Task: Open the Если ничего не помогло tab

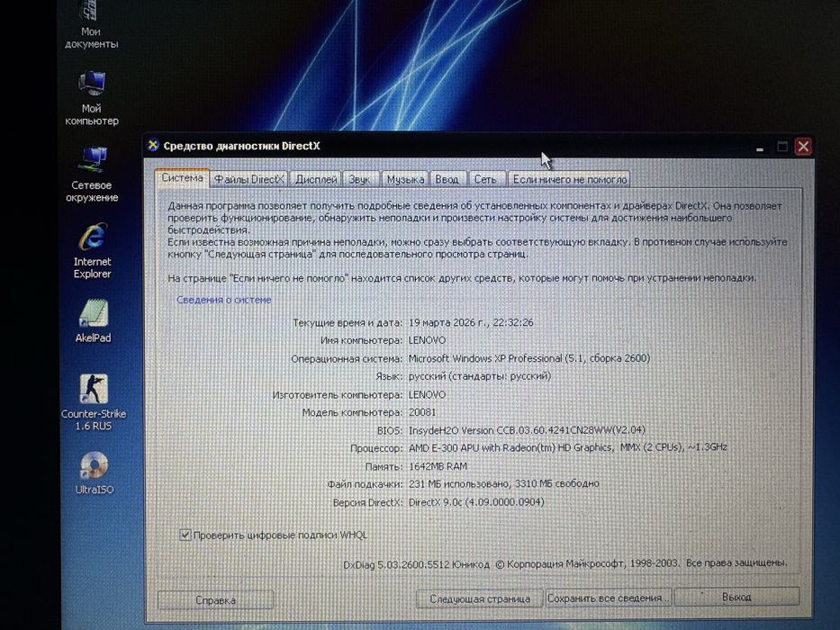Action: click(570, 179)
